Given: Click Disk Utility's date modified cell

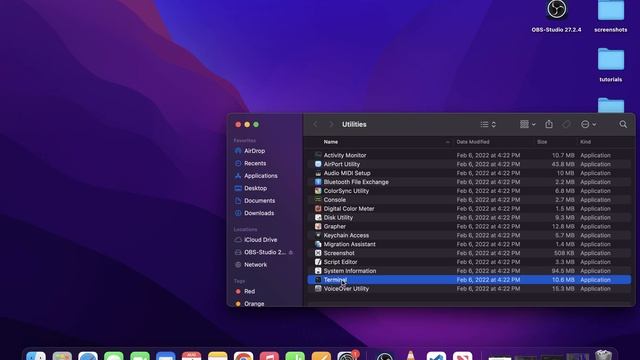Looking at the screenshot, I should point(488,218).
